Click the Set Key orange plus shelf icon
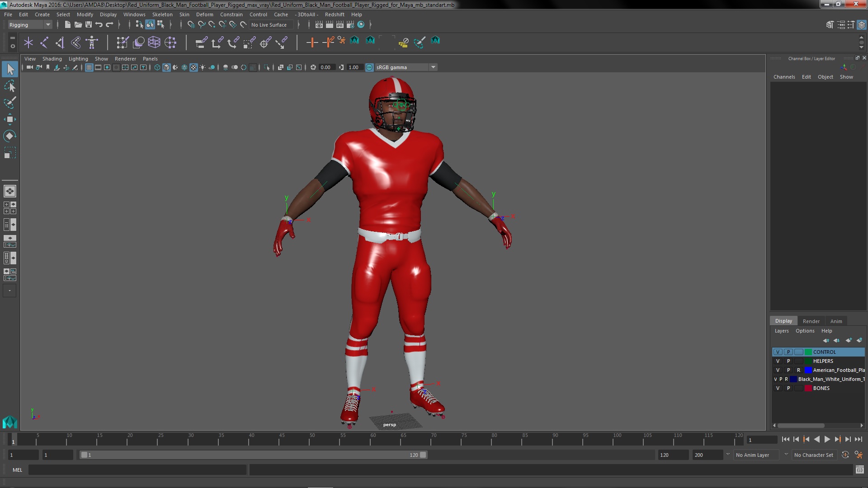 coord(311,42)
